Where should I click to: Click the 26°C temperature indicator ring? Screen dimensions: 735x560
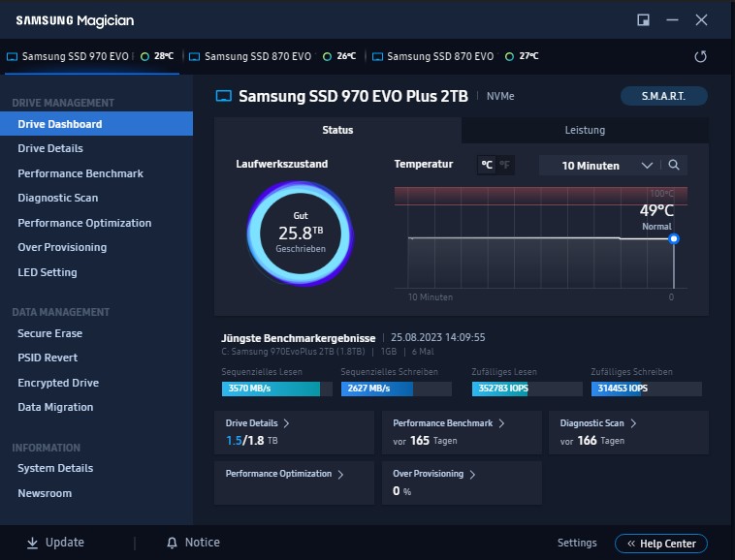[x=327, y=56]
